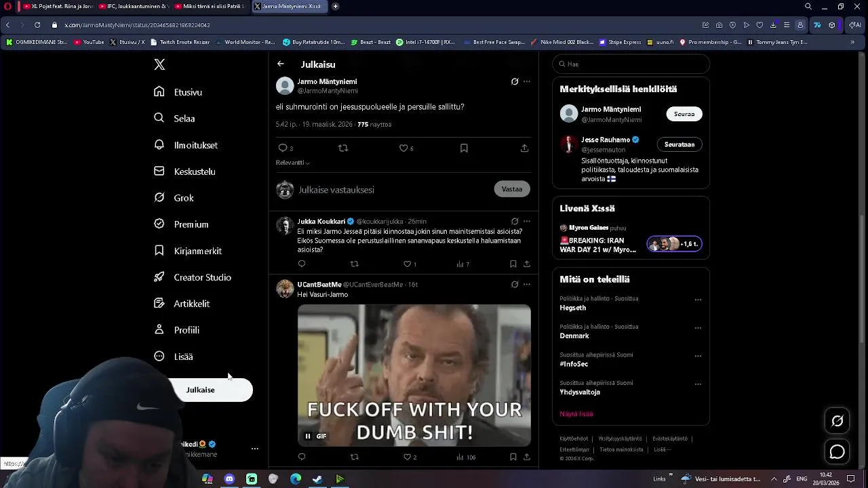
Task: Reload the page in the browser toolbar
Action: (37, 25)
